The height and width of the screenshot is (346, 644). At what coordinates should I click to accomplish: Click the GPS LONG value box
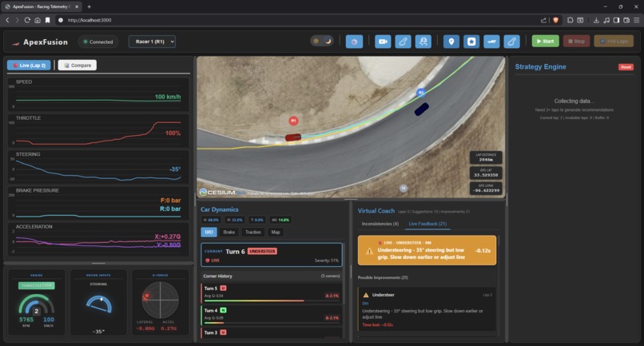(x=486, y=189)
